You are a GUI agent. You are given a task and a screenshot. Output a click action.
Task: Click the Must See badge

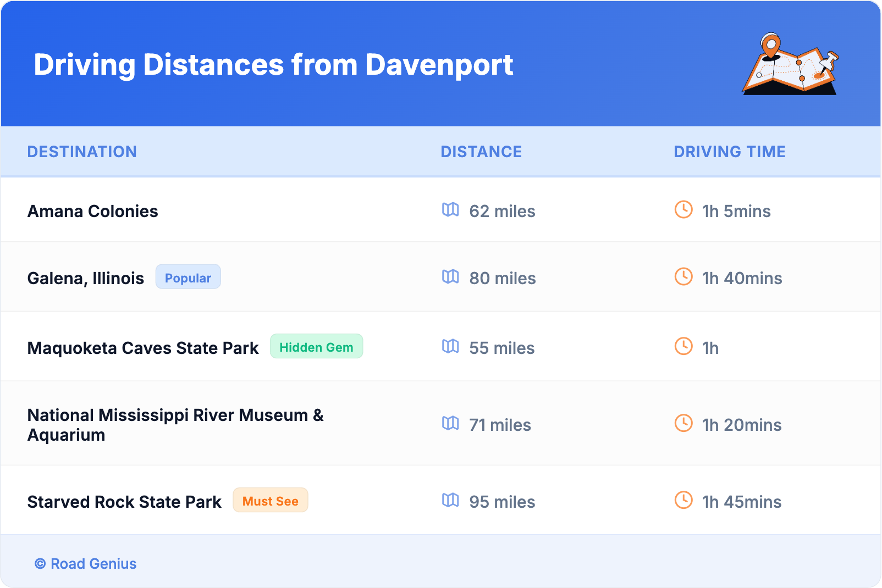(270, 501)
